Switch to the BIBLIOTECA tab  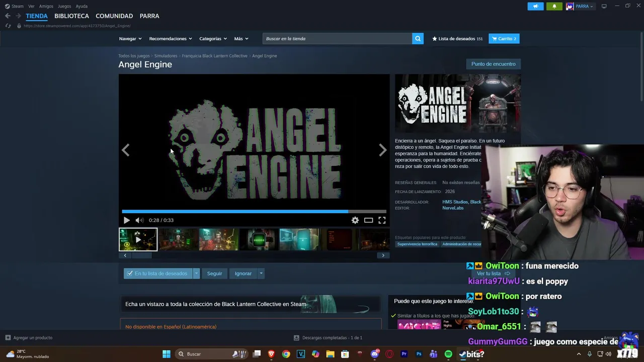point(71,16)
